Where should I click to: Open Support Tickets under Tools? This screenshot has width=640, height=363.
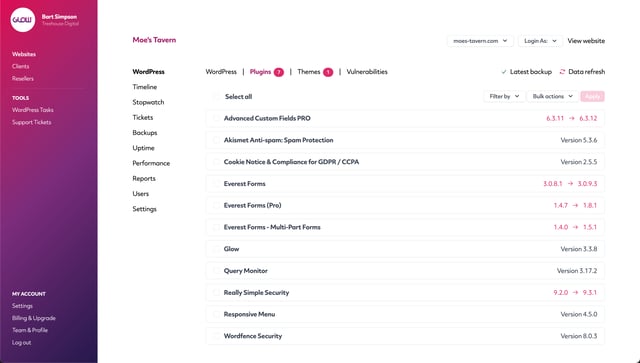[31, 122]
